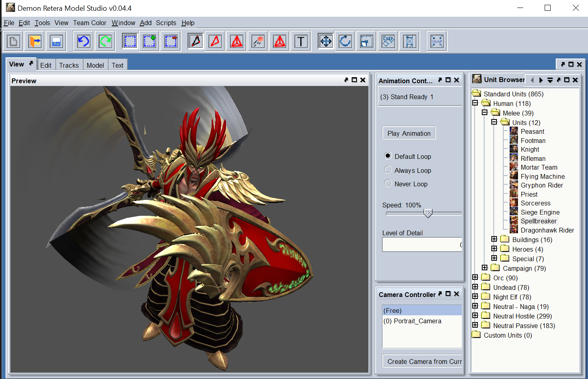Activate the Move tool with four arrows
The height and width of the screenshot is (379, 588).
[326, 41]
